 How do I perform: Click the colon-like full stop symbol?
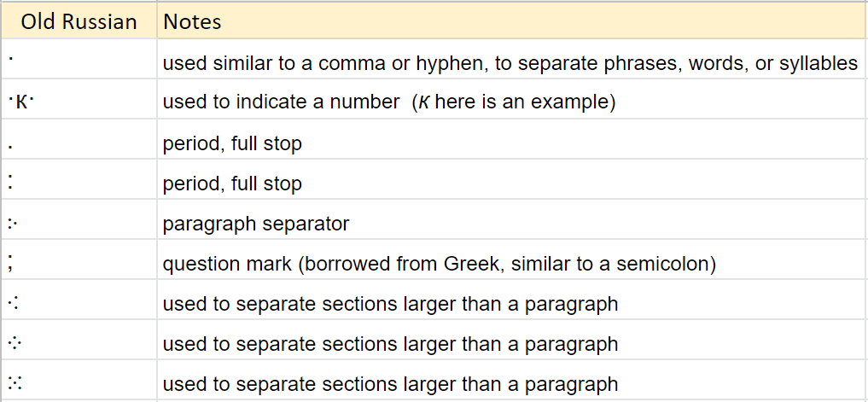pyautogui.click(x=11, y=182)
